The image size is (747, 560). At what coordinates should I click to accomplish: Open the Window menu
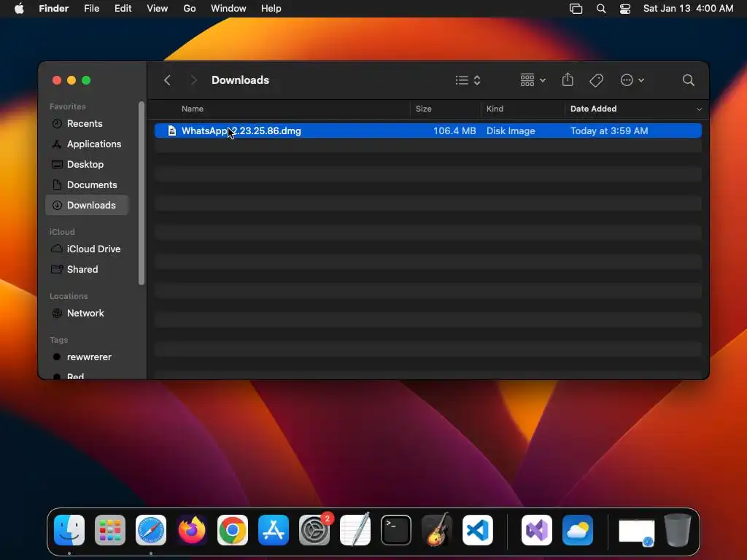[228, 9]
